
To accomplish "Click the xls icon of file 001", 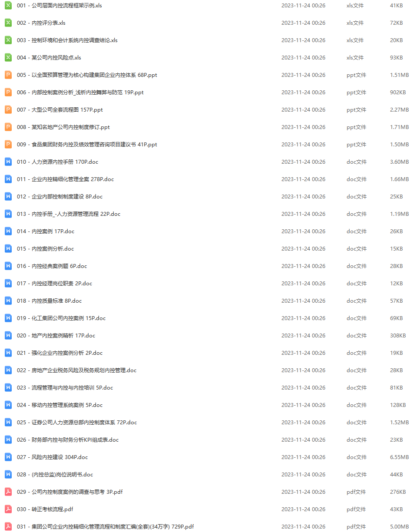I will (x=8, y=6).
